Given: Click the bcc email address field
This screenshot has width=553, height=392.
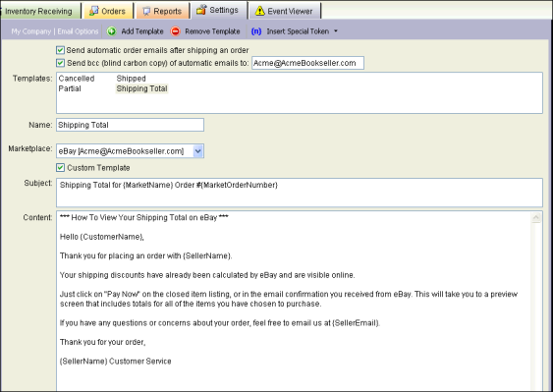Looking at the screenshot, I should 307,63.
